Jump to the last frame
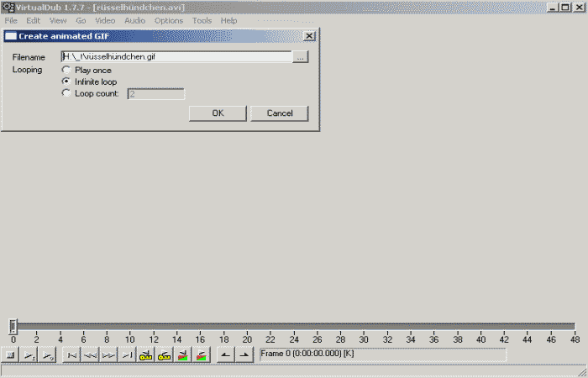This screenshot has height=378, width=588. (127, 356)
